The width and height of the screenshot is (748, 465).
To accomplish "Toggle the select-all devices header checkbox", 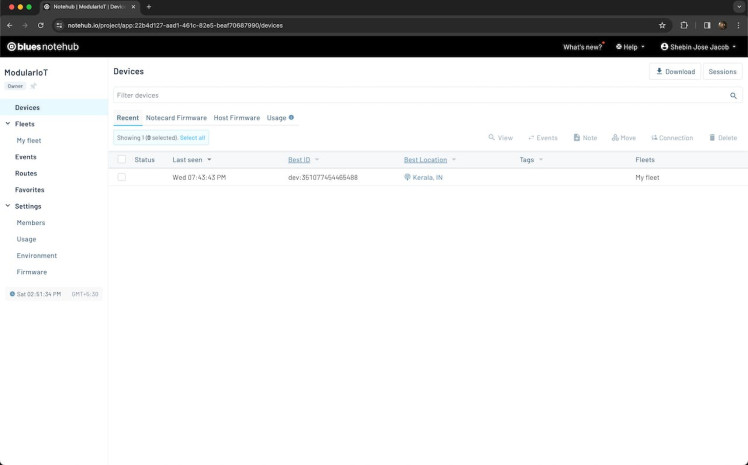I will [x=122, y=159].
